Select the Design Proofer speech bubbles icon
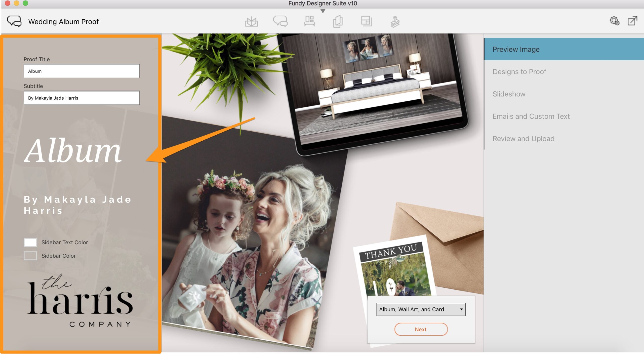The height and width of the screenshot is (363, 644). [x=280, y=21]
